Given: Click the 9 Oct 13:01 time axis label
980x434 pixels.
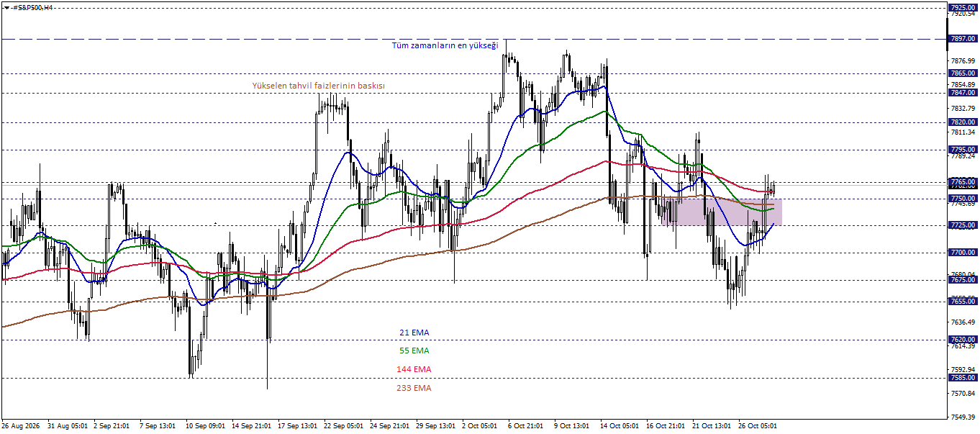Looking at the screenshot, I should [572, 426].
